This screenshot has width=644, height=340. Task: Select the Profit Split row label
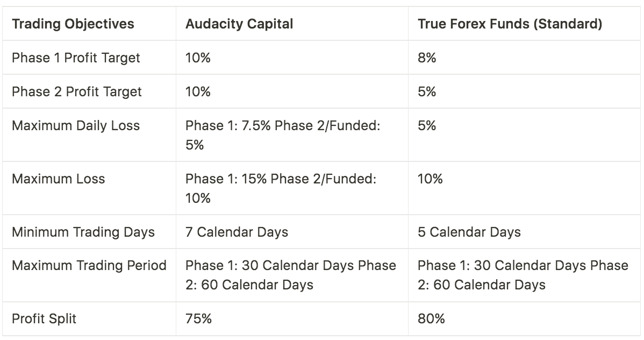pos(44,318)
